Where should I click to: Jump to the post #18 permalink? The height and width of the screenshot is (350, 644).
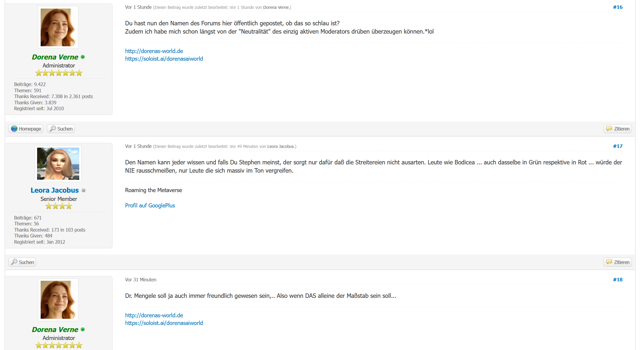(617, 280)
